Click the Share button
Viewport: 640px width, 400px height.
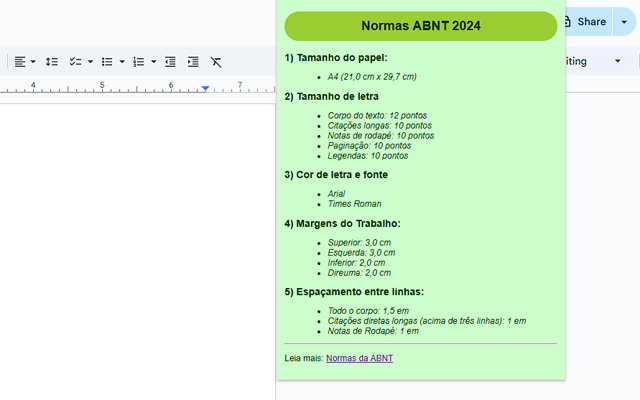coord(588,22)
